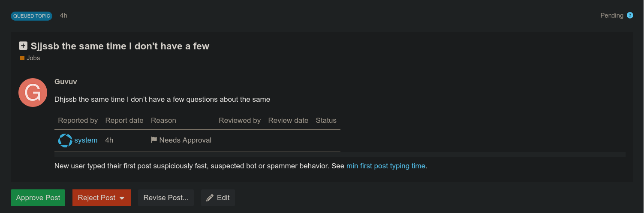Click the flag icon beside Needs Approval
Screen dimensions: 644x213
pos(154,140)
